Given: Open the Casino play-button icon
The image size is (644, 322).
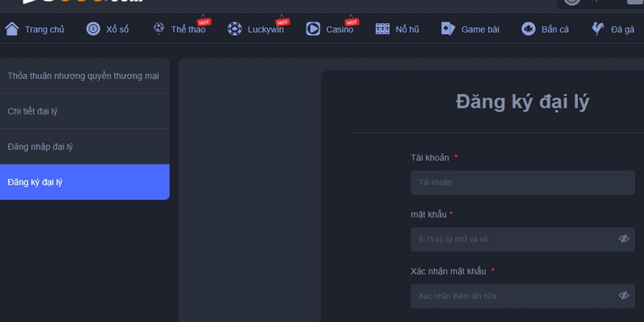Looking at the screenshot, I should pyautogui.click(x=313, y=29).
